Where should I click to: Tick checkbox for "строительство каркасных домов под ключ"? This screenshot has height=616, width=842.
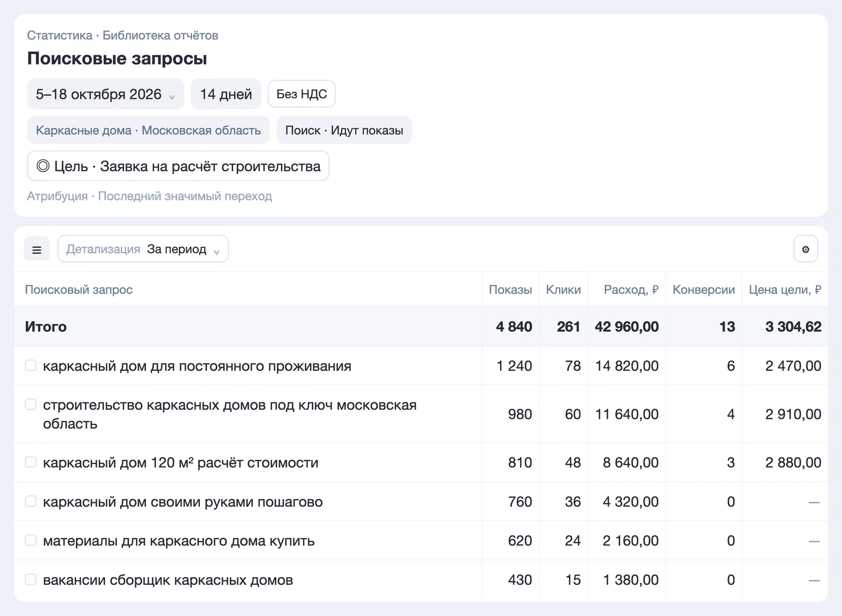pyautogui.click(x=31, y=405)
